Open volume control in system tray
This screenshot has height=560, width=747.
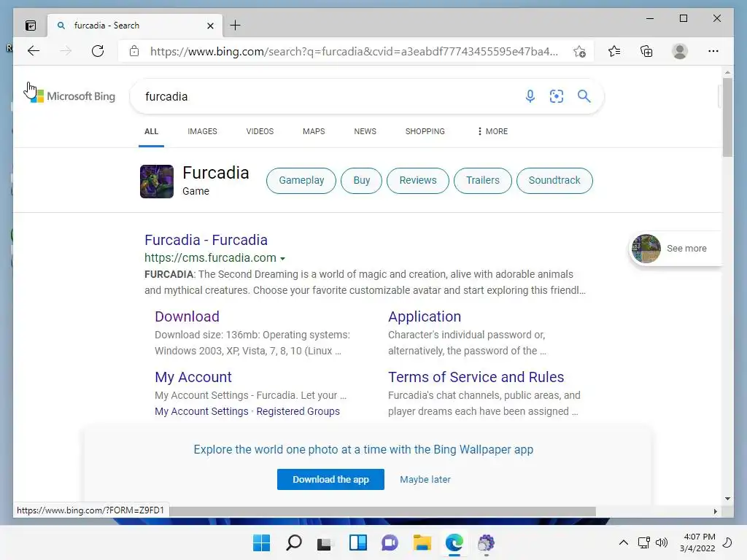pyautogui.click(x=662, y=542)
